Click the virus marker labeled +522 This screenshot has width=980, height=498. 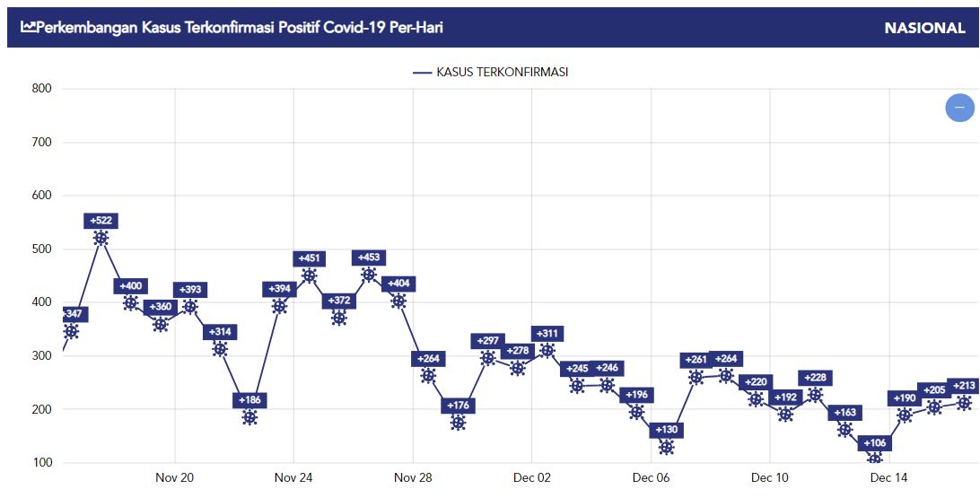click(101, 238)
